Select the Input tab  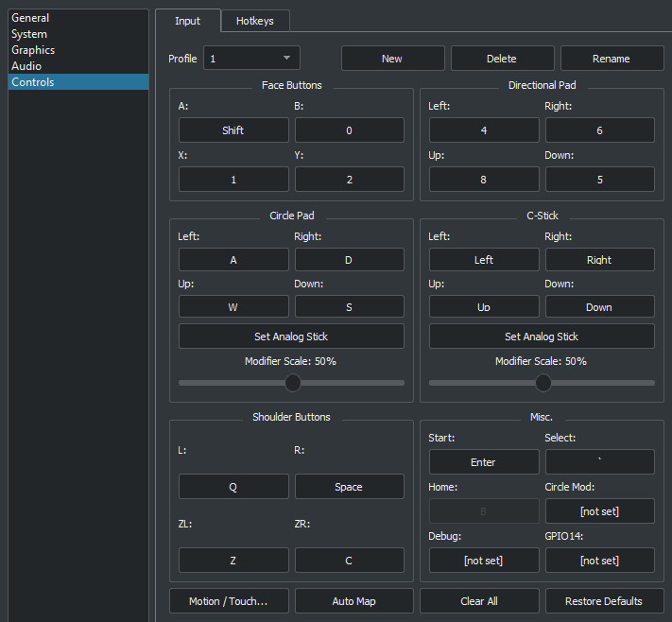point(187,21)
